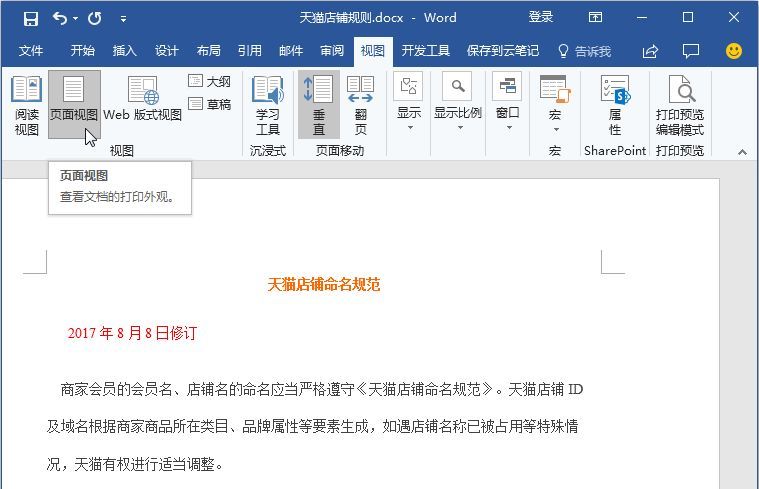Switch to the 邮件 tab
The width and height of the screenshot is (759, 489).
(x=291, y=51)
